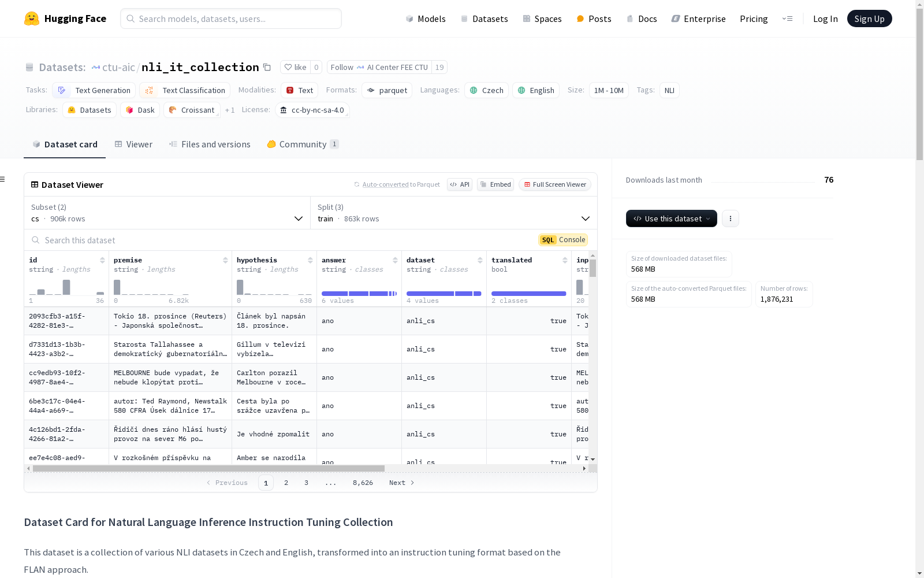Click the table horizontal scrollbar
The width and height of the screenshot is (924, 578).
(x=208, y=468)
